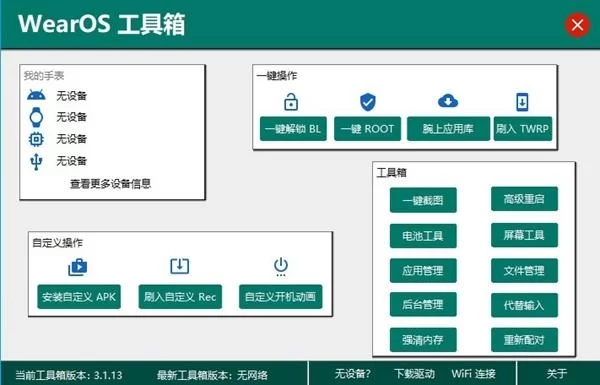This screenshot has height=385, width=600.
Task: Open 关于 in the status bar
Action: (x=557, y=374)
